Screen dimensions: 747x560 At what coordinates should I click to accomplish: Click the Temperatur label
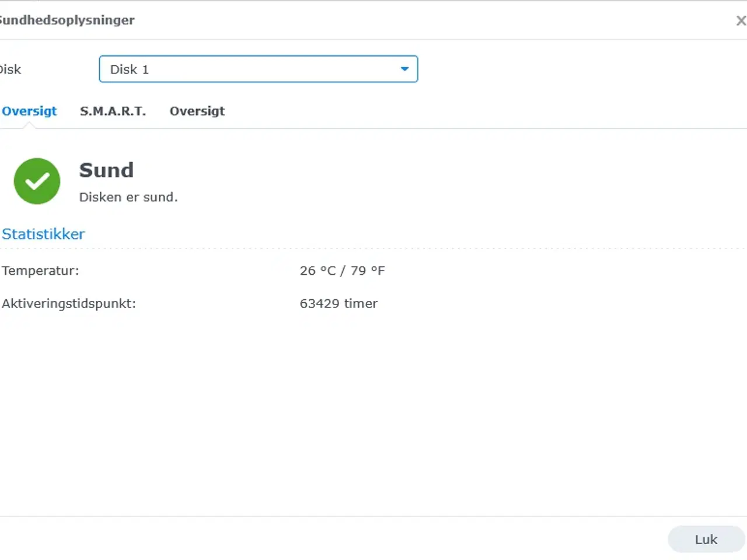tap(40, 271)
